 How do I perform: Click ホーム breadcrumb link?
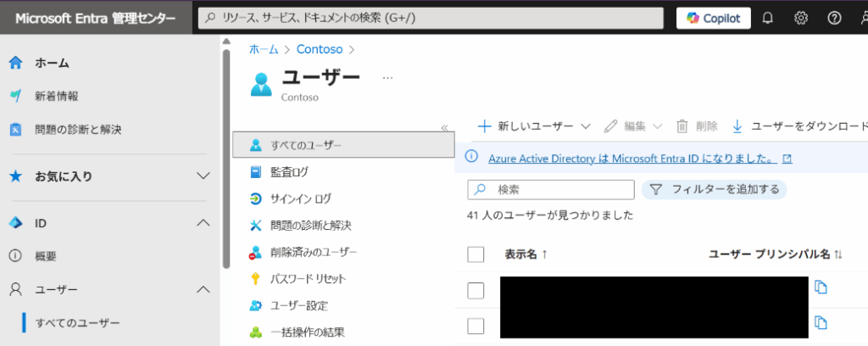pos(264,49)
